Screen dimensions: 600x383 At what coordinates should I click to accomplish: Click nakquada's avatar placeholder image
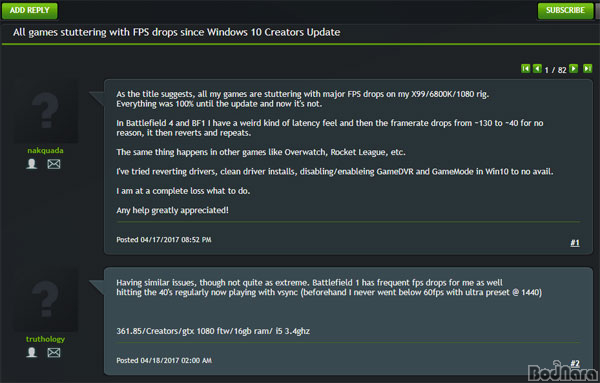(x=46, y=111)
